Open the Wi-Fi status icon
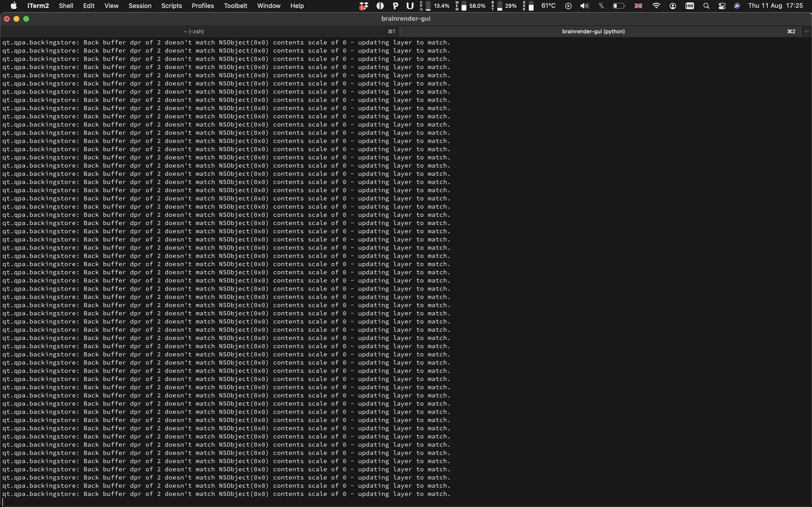The image size is (812, 507). click(656, 6)
